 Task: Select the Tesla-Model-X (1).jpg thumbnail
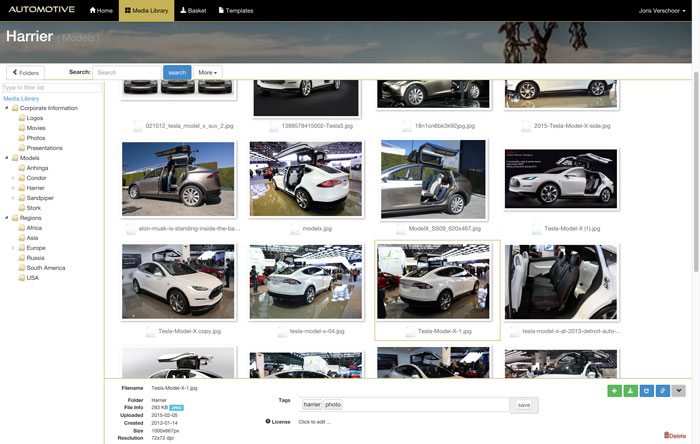561,179
